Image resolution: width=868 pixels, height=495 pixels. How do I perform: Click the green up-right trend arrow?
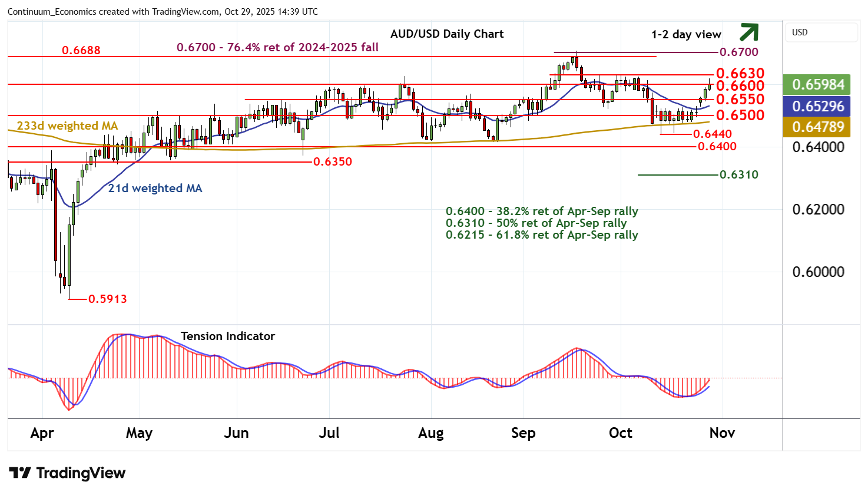748,32
